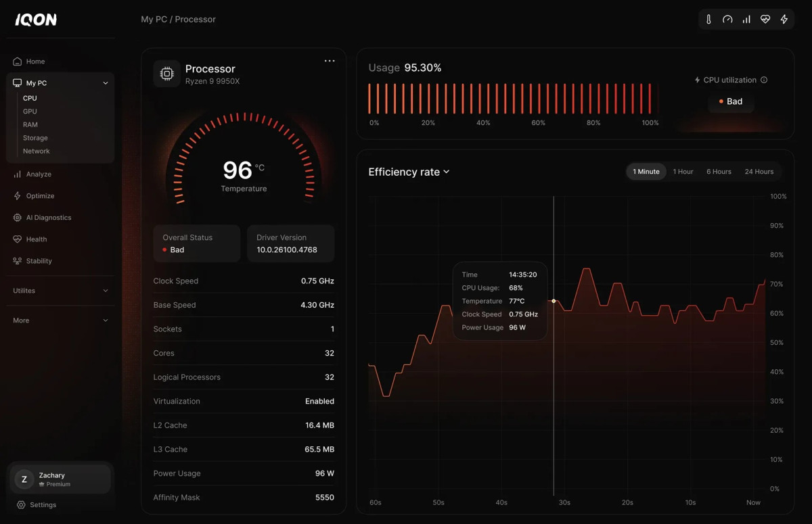This screenshot has width=812, height=524.
Task: Click the Processor chip icon on the card
Action: tap(166, 73)
